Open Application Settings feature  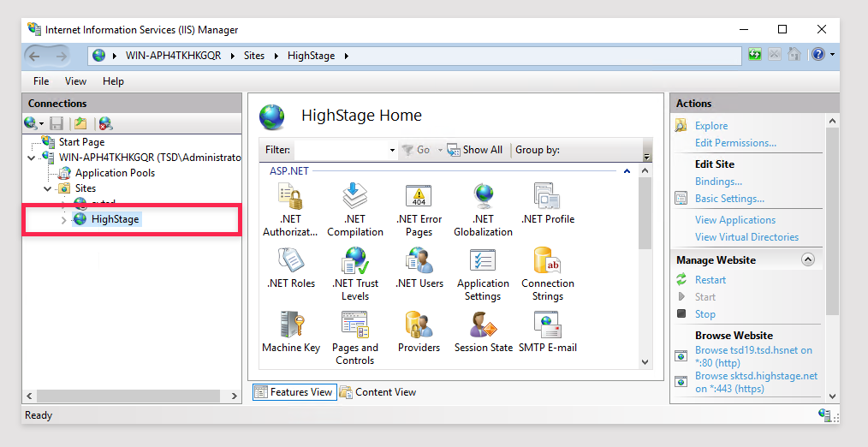[484, 274]
